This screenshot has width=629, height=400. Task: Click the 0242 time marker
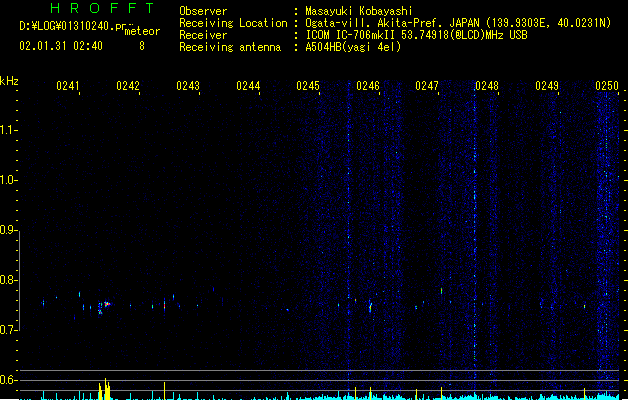click(x=128, y=85)
